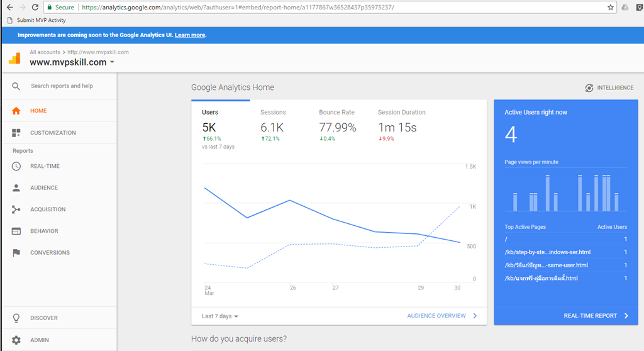Click the page icon of Submit MVP Activity bookmark
The width and height of the screenshot is (644, 351).
pyautogui.click(x=10, y=20)
